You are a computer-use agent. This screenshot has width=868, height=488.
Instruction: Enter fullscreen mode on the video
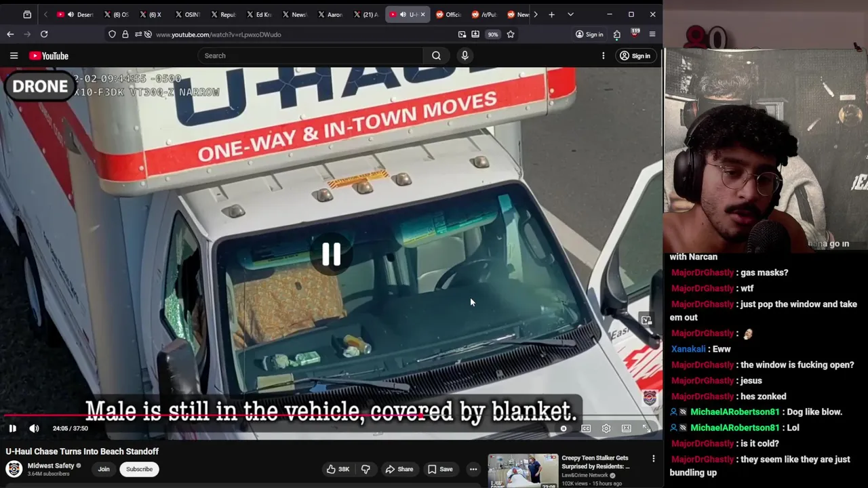point(647,428)
